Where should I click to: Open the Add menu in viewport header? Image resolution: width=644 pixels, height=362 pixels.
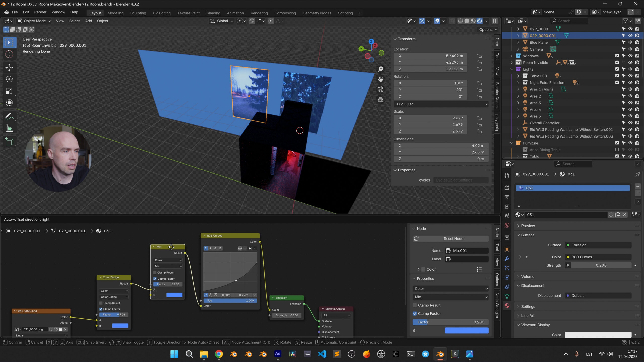pyautogui.click(x=88, y=21)
